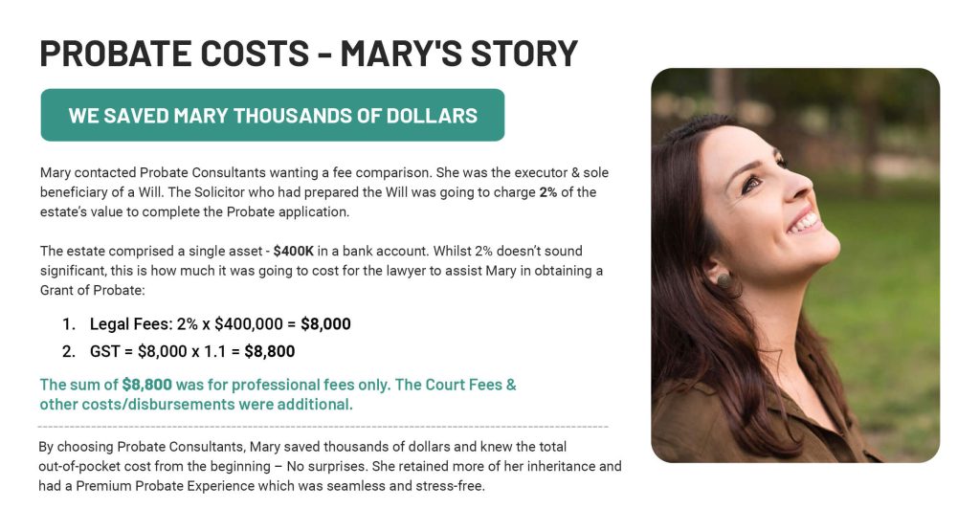
Task: Click the bold "$400K" bank account amount
Action: 295,252
